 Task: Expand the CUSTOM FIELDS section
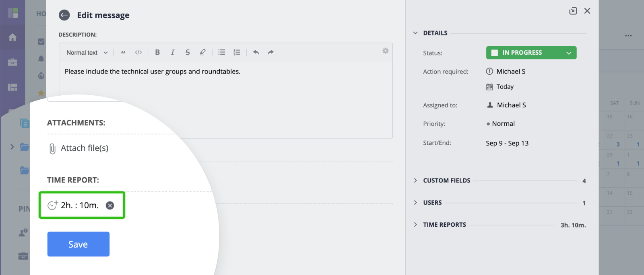[x=415, y=181]
